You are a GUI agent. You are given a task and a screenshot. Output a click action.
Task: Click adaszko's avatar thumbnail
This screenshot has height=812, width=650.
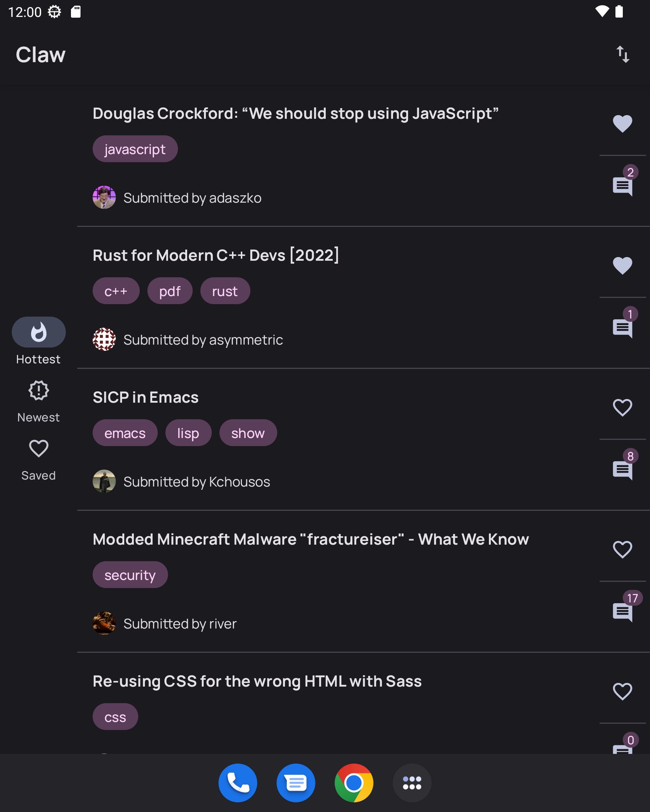click(x=104, y=197)
